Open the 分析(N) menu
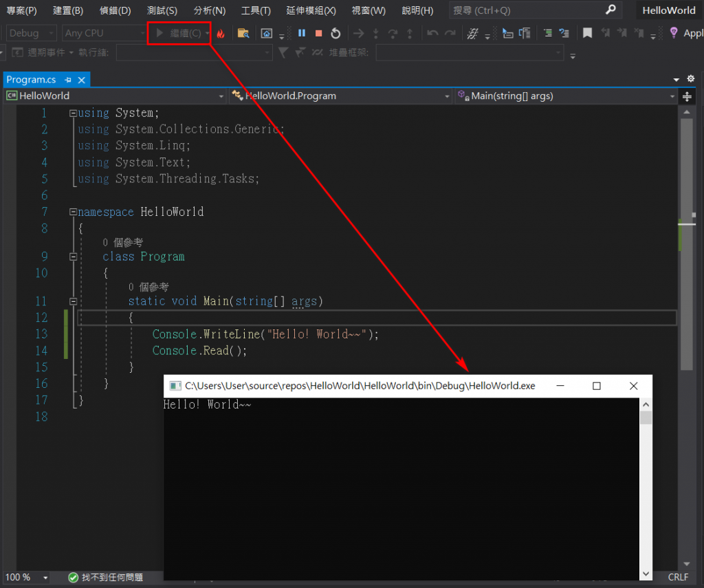Image resolution: width=704 pixels, height=588 pixels. [209, 10]
